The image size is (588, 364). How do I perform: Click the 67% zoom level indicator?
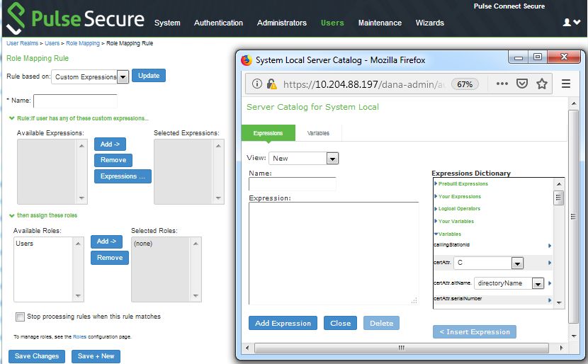pyautogui.click(x=465, y=84)
